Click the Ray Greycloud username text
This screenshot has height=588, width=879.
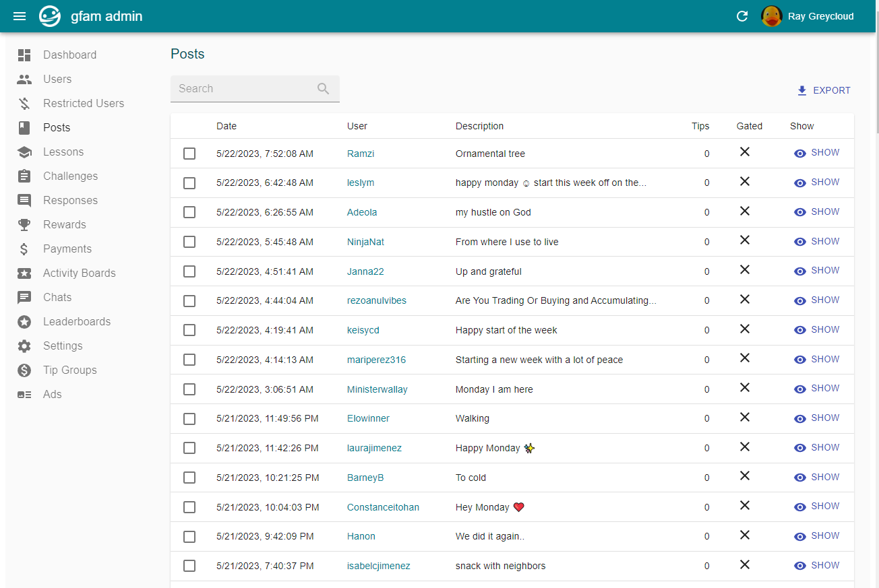pyautogui.click(x=821, y=16)
